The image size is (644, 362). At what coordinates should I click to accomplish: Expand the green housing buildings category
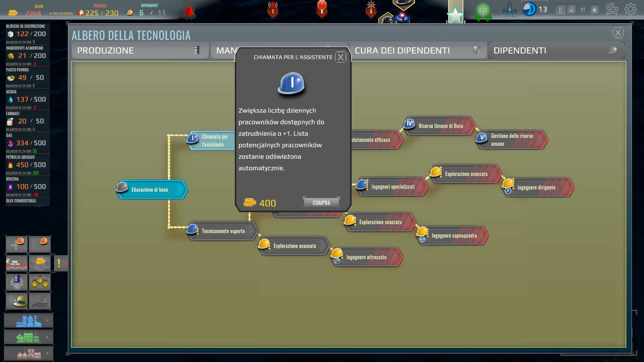[29, 337]
